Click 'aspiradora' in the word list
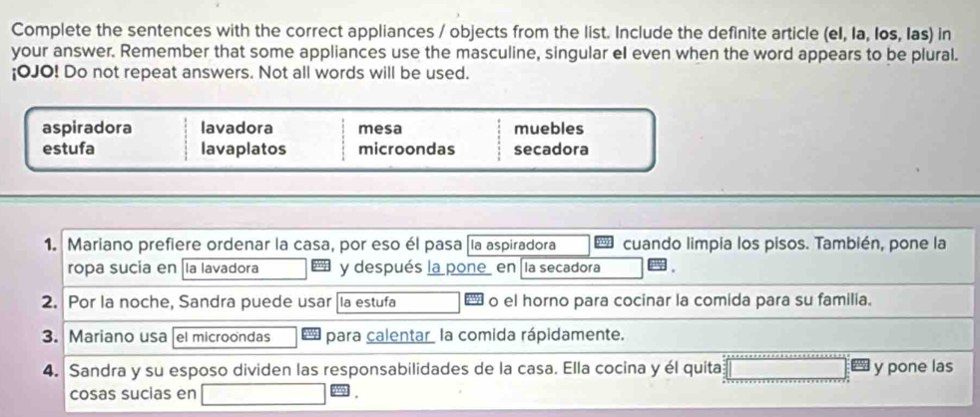980x417 pixels. (x=88, y=129)
